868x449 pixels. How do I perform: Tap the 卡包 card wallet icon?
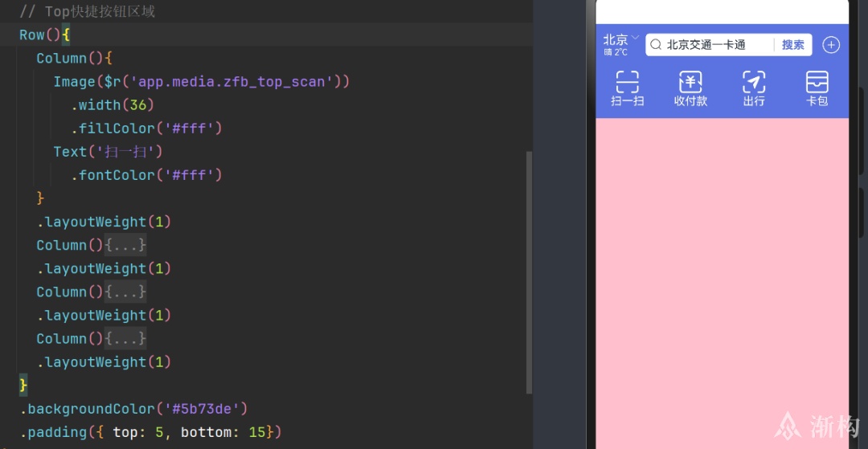pyautogui.click(x=817, y=82)
